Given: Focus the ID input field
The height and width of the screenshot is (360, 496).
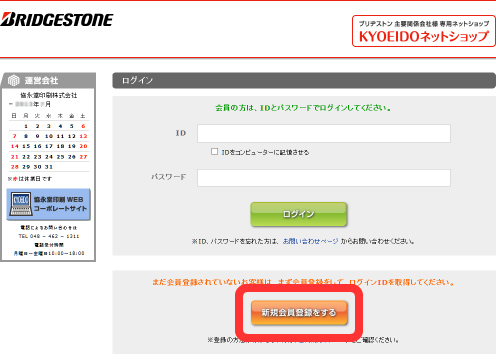Looking at the screenshot, I should pos(324,134).
